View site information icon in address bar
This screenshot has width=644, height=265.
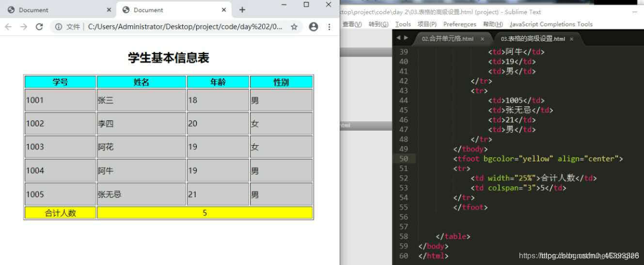tap(59, 27)
